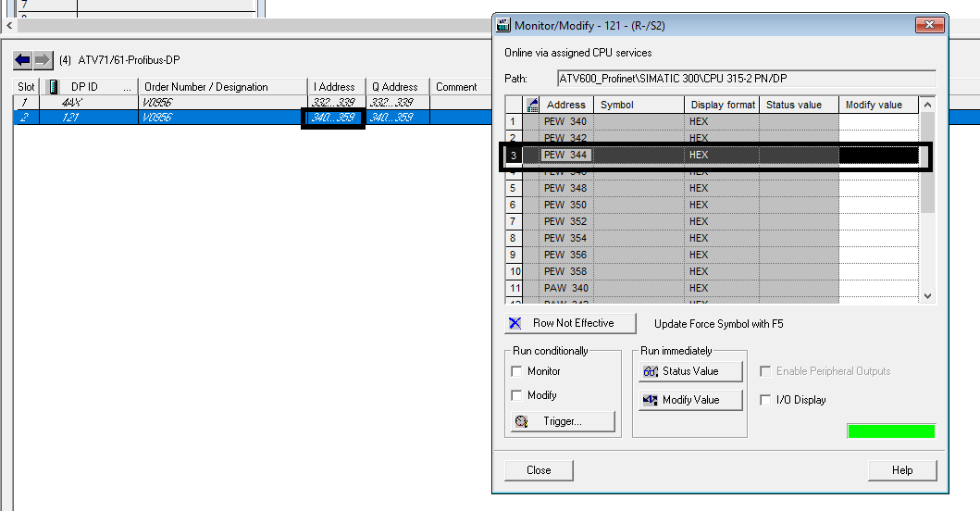Select row PEW 352
The width and height of the screenshot is (980, 511).
pos(712,221)
